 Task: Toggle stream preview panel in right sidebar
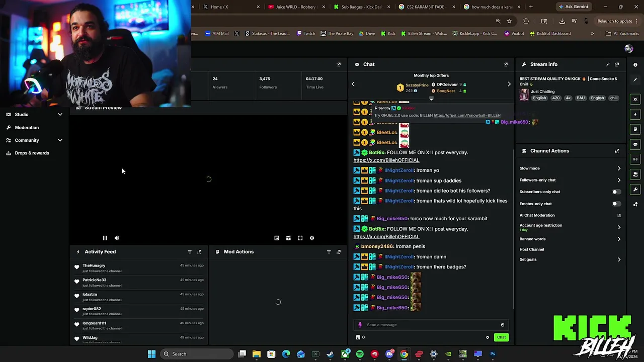coord(635,99)
